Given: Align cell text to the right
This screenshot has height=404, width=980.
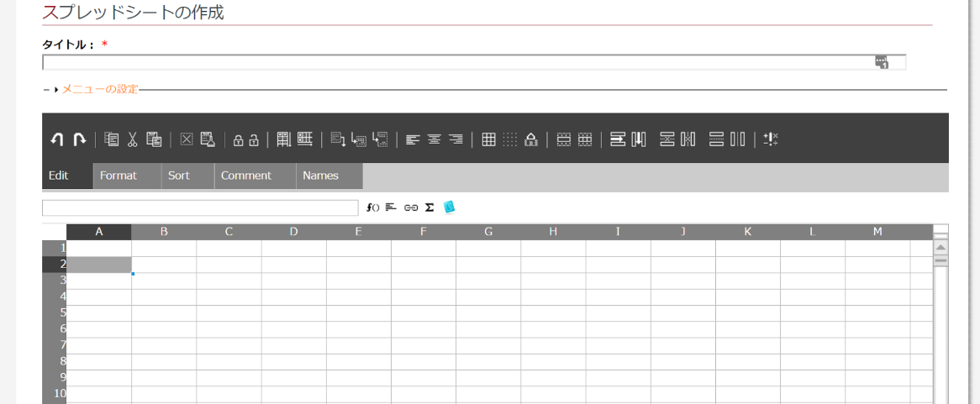Looking at the screenshot, I should pos(456,140).
